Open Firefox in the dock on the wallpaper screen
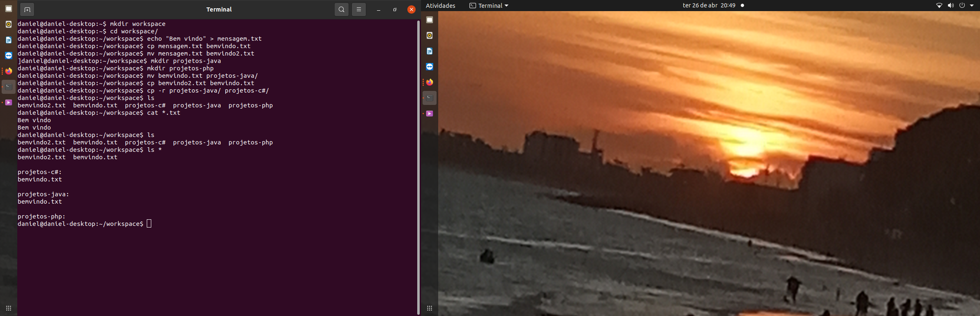The width and height of the screenshot is (980, 316). (x=430, y=82)
